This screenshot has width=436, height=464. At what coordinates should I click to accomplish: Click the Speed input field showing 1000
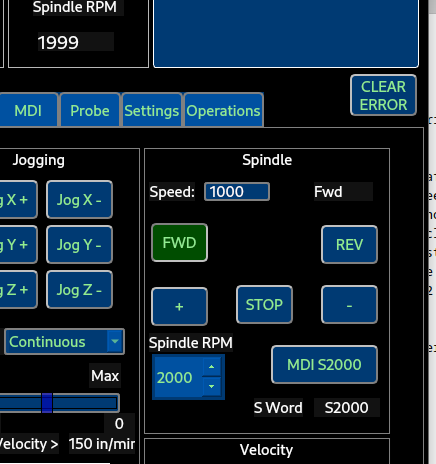point(237,192)
